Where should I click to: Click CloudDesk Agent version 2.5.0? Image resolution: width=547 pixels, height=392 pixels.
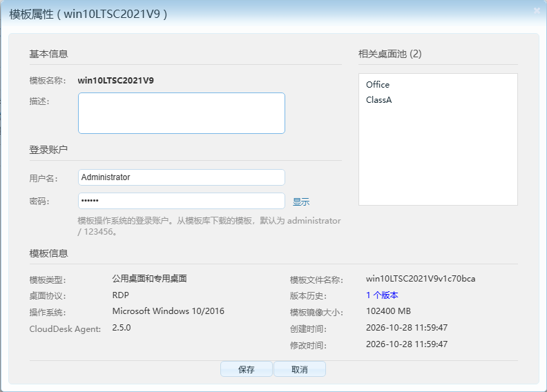click(x=122, y=328)
